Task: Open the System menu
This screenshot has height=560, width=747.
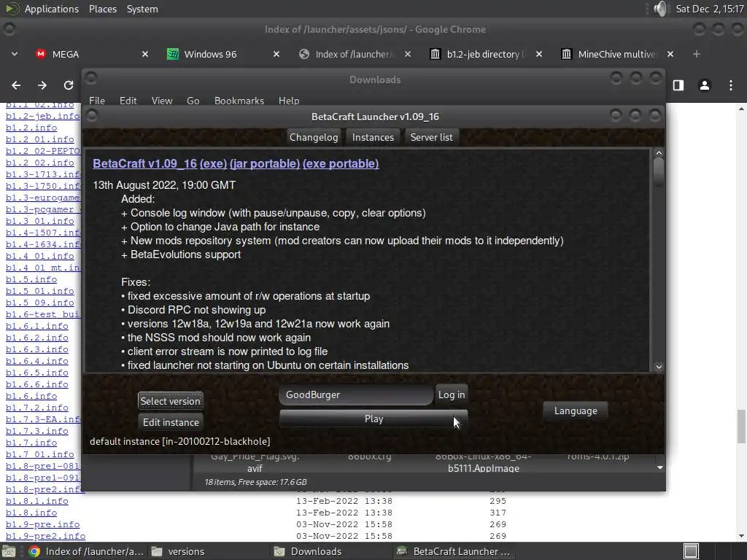Action: tap(142, 9)
